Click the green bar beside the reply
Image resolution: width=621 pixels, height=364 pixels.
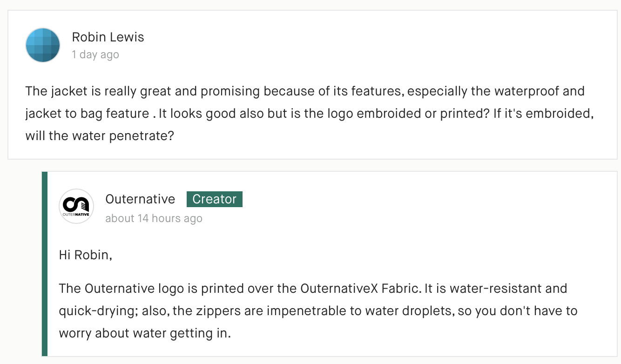coord(45,264)
